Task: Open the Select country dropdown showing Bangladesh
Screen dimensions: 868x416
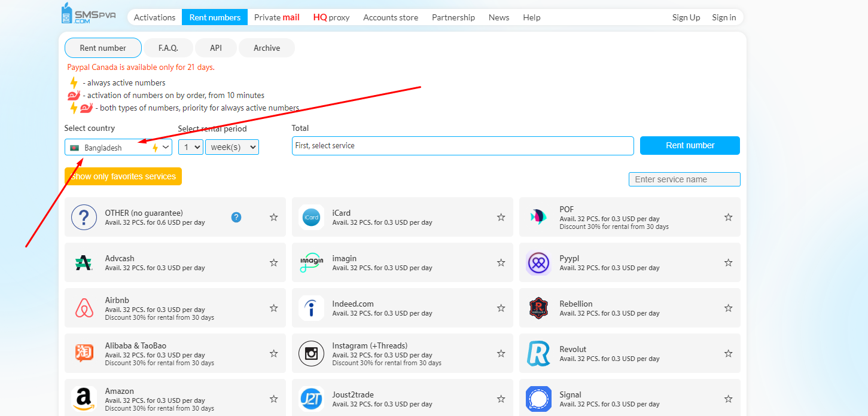Action: point(118,147)
